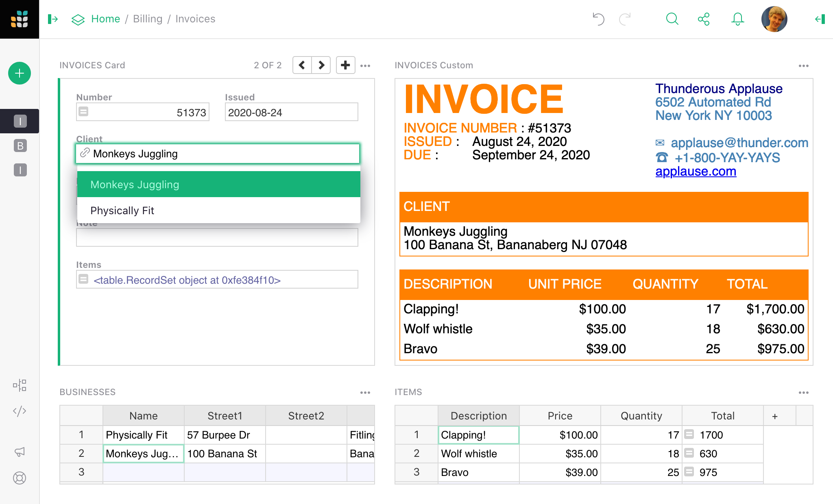
Task: Open the INVOICES Card options menu
Action: [x=365, y=65]
